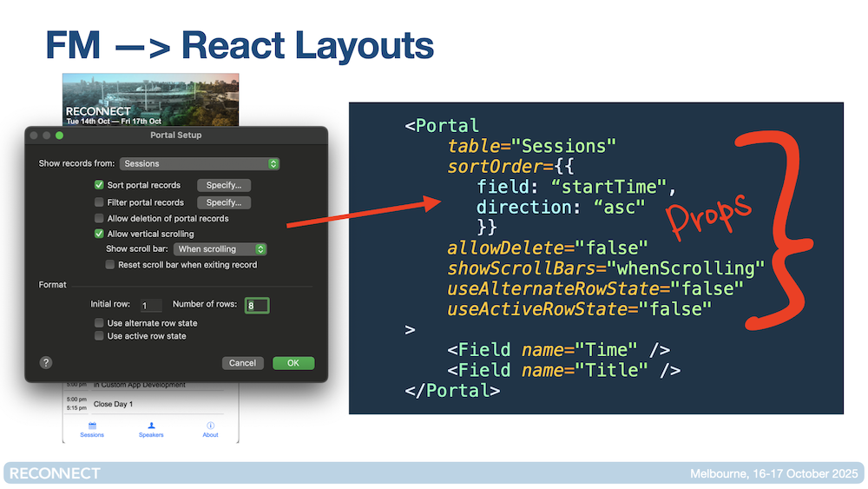
Task: Enable Allow deletion of portal records
Action: pyautogui.click(x=99, y=218)
